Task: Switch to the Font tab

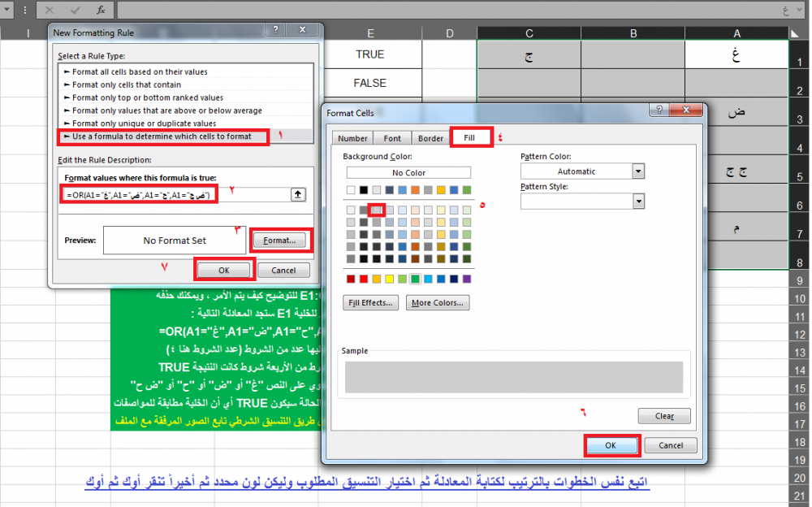Action: click(392, 138)
